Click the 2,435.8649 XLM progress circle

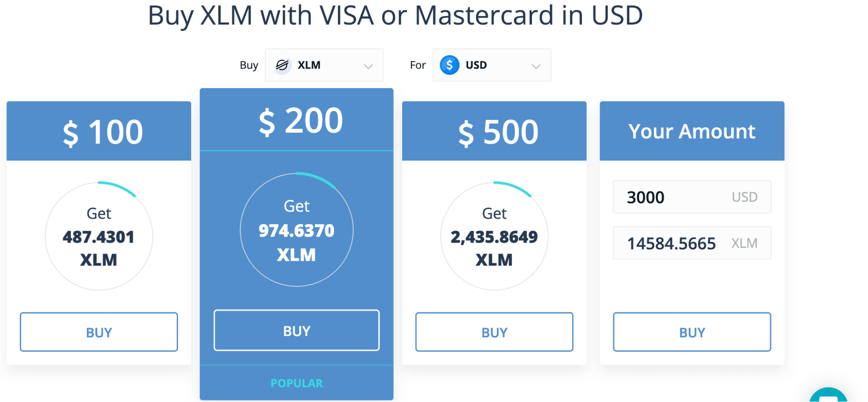(x=494, y=236)
